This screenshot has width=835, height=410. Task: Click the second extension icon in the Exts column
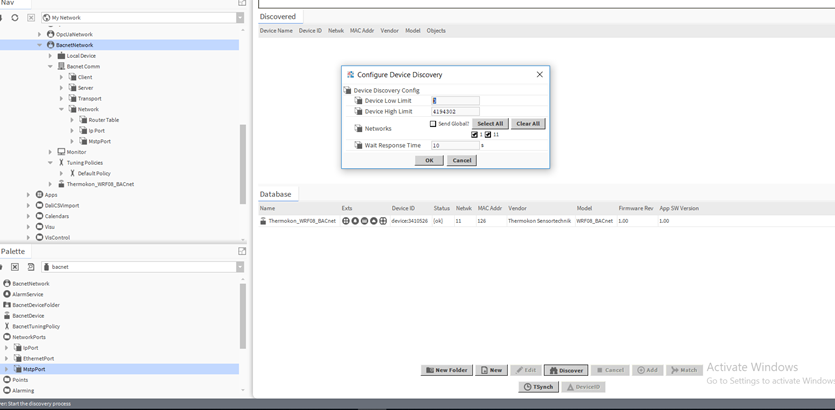click(x=355, y=221)
